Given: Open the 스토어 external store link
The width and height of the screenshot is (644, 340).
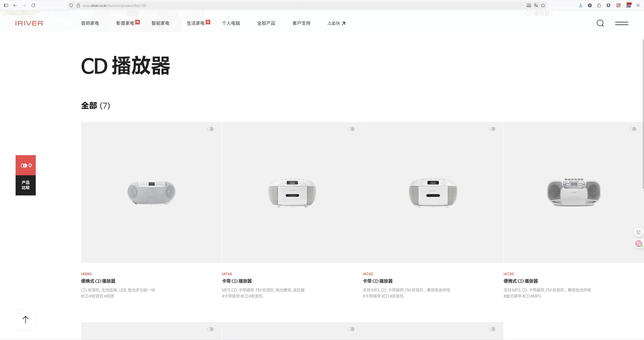Looking at the screenshot, I should point(336,23).
